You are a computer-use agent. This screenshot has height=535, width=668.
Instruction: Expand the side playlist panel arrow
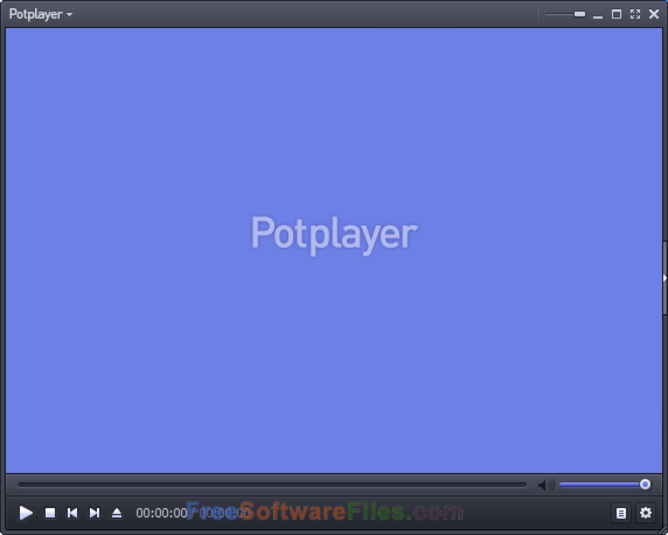[x=665, y=278]
